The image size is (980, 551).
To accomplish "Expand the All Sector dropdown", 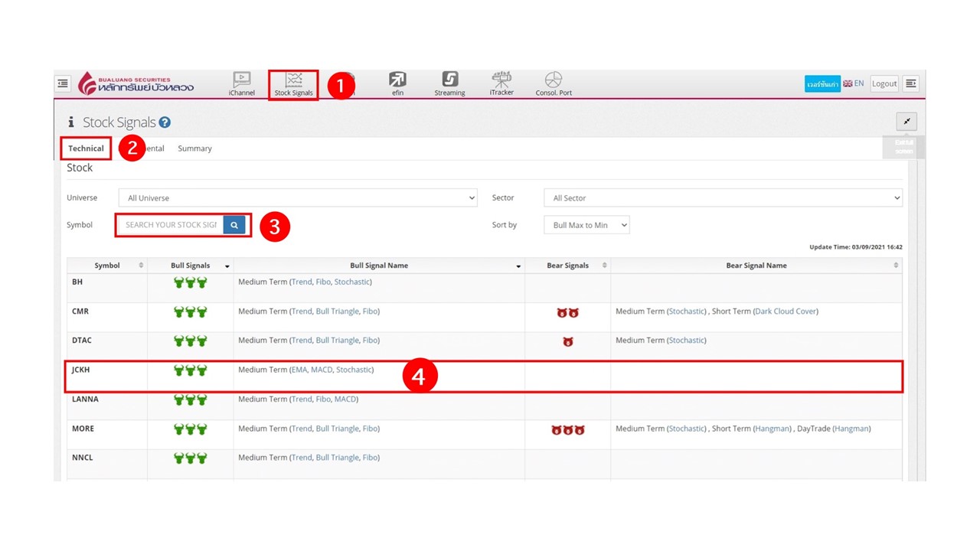I will tap(723, 198).
